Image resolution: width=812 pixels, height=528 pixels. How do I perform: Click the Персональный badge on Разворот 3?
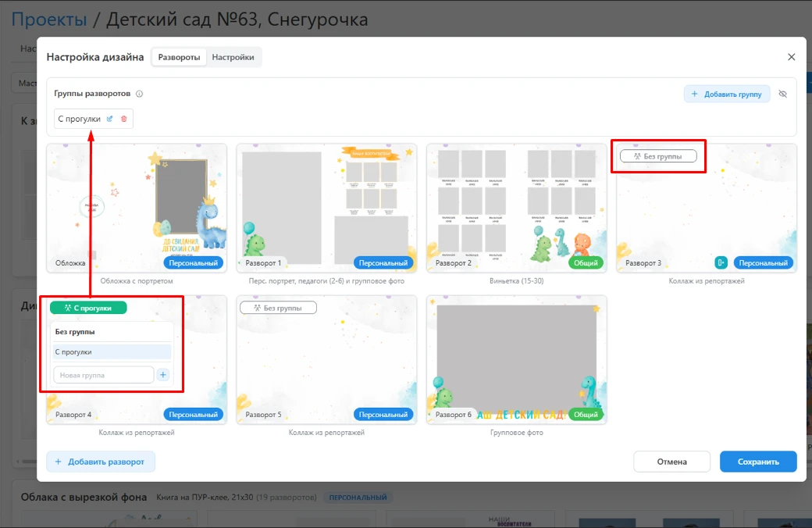pyautogui.click(x=764, y=262)
